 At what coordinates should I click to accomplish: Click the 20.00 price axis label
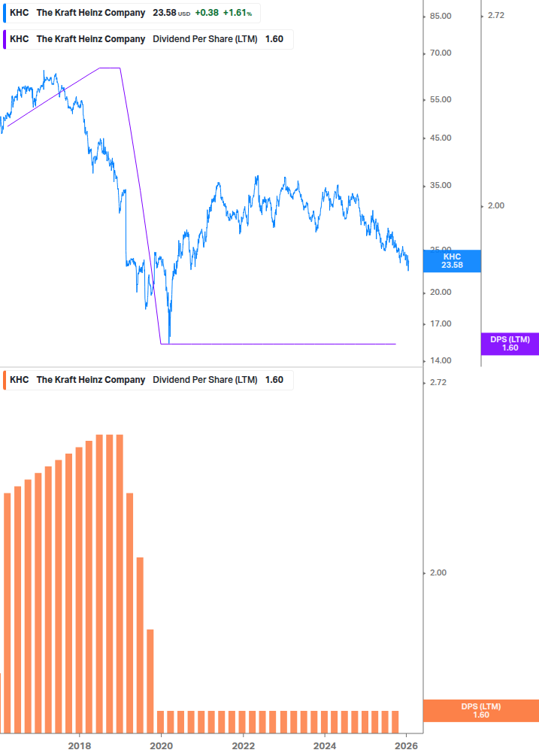(x=441, y=292)
